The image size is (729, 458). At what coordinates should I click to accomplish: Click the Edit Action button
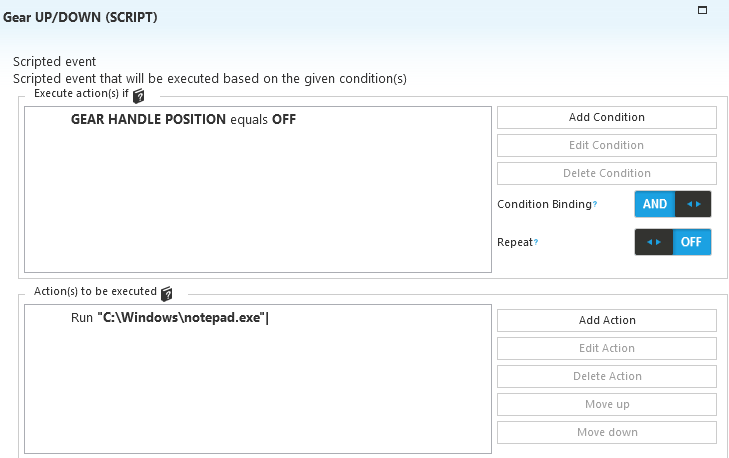[607, 348]
